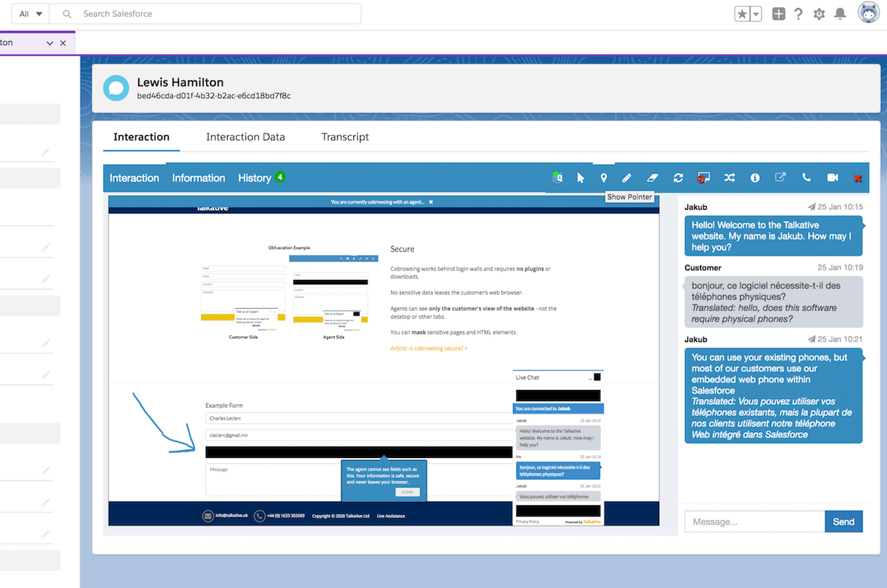
Task: Select Interaction in the blue toolbar
Action: [x=135, y=178]
